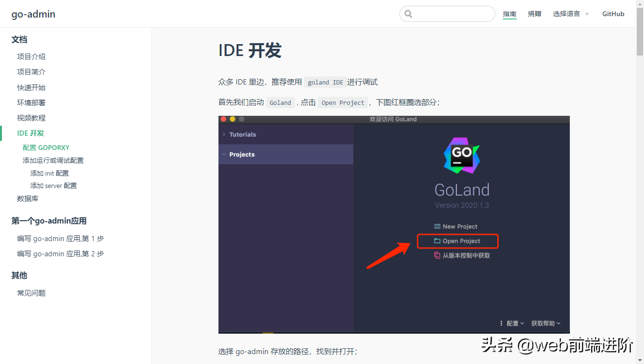Click the Open Project folder icon
The image size is (644, 364).
pos(437,241)
